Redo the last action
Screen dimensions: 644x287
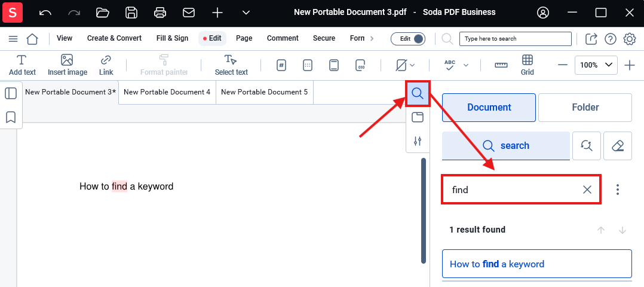74,13
